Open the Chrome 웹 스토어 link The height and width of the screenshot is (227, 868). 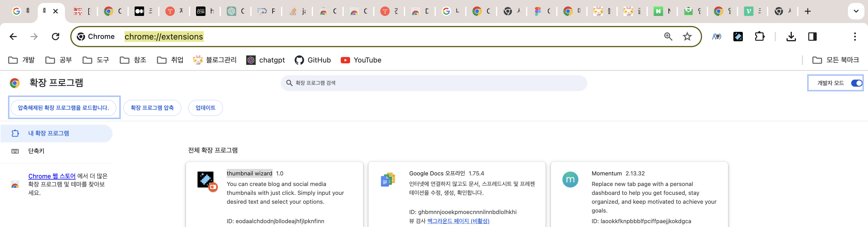pyautogui.click(x=52, y=176)
